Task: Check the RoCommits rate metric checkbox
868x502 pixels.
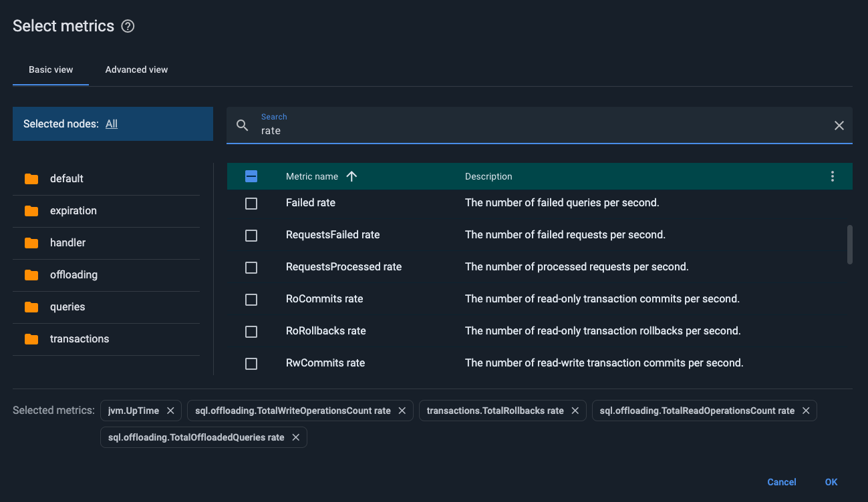Action: coord(251,299)
